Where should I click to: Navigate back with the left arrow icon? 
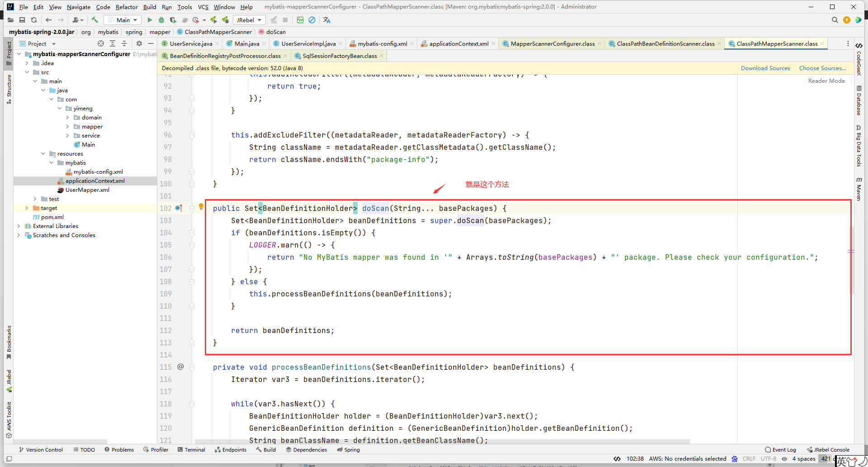(49, 20)
